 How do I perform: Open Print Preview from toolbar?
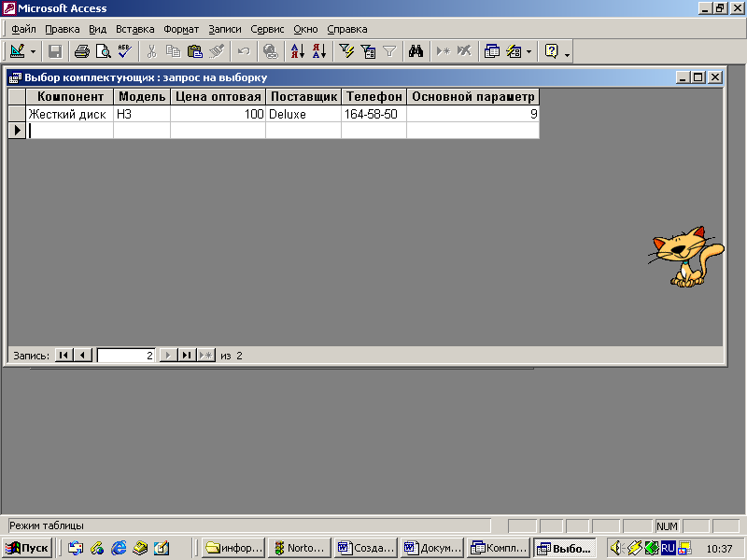pyautogui.click(x=104, y=51)
